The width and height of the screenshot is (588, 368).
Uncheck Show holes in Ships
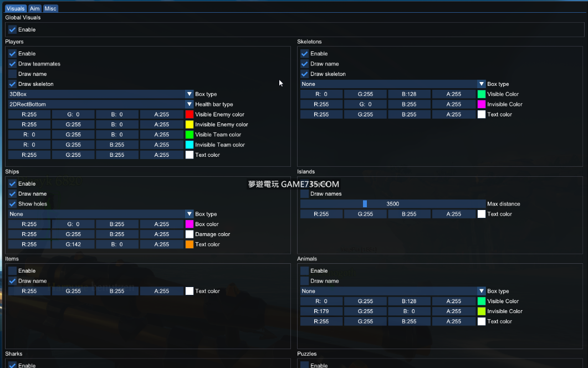[12, 204]
